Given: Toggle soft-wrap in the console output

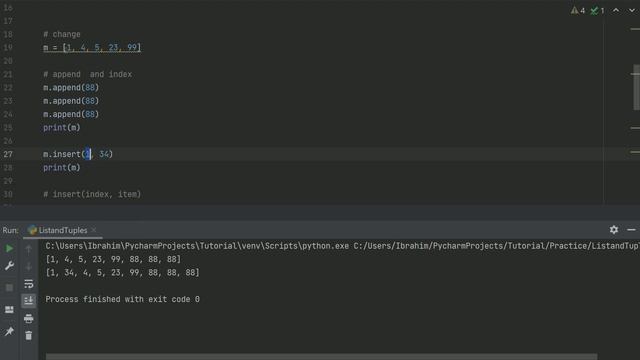Looking at the screenshot, I should pos(29,284).
